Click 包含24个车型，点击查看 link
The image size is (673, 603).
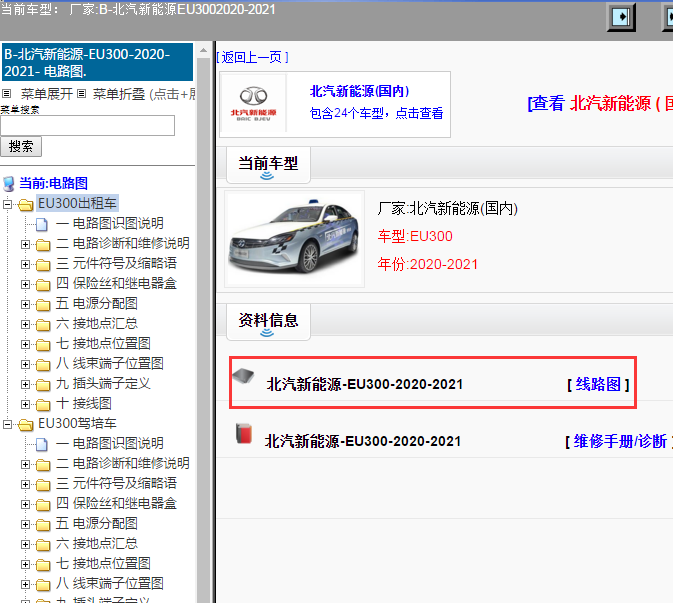[376, 113]
